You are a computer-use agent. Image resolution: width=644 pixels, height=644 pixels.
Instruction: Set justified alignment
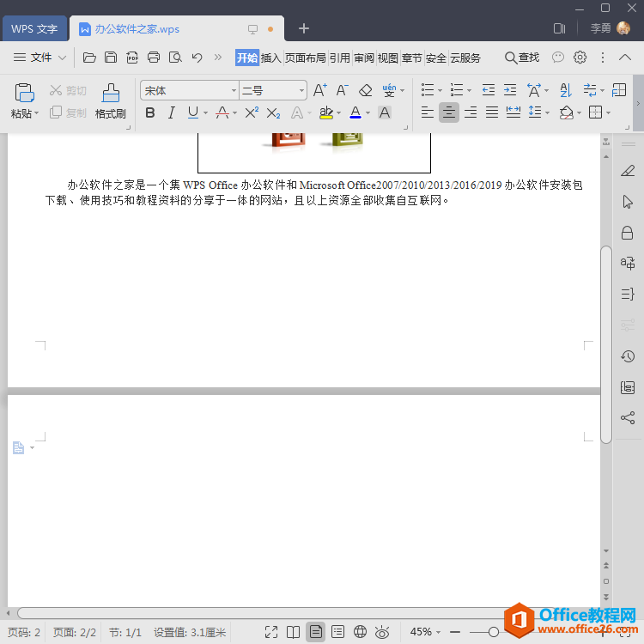(x=492, y=112)
